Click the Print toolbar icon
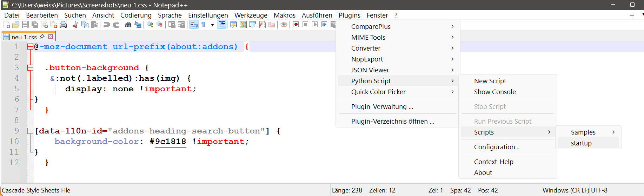Screen dimensions: 644x196 click(63, 25)
